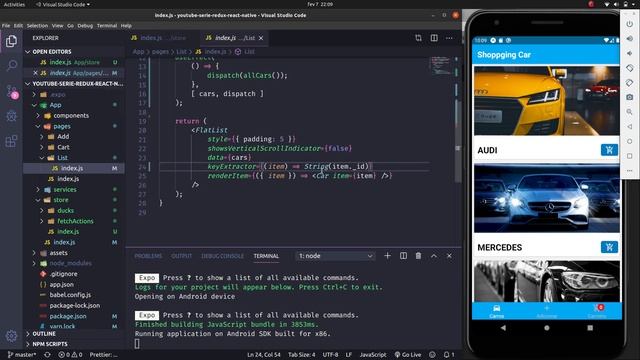Viewport: 640px width, 360px height.
Task: Open the File menu
Action: point(6,25)
